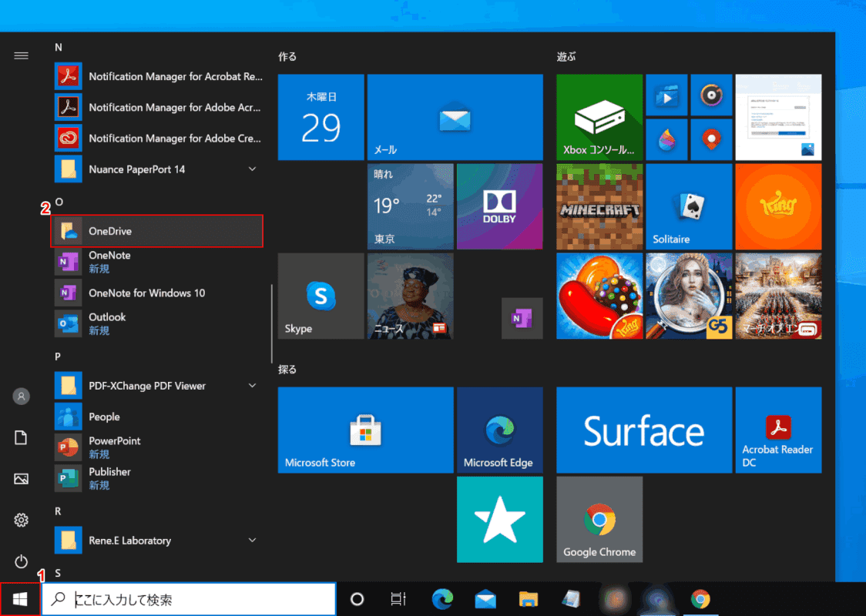The width and height of the screenshot is (866, 616).
Task: Open Notification Manager for Adobe Creative Cloud
Action: [157, 139]
